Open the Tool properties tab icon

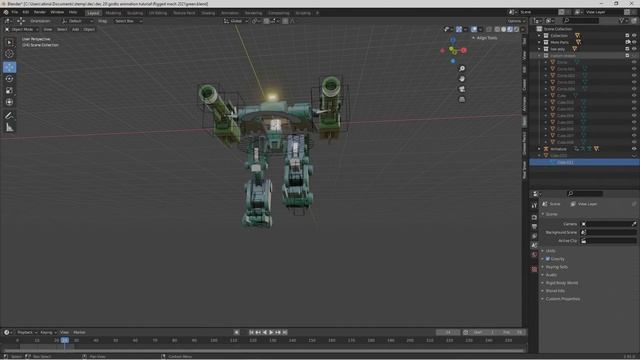click(x=534, y=205)
